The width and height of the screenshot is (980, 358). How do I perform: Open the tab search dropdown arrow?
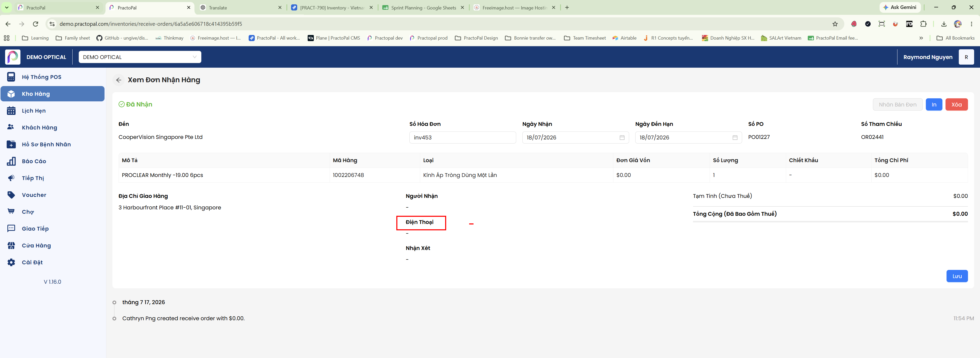tap(6, 8)
